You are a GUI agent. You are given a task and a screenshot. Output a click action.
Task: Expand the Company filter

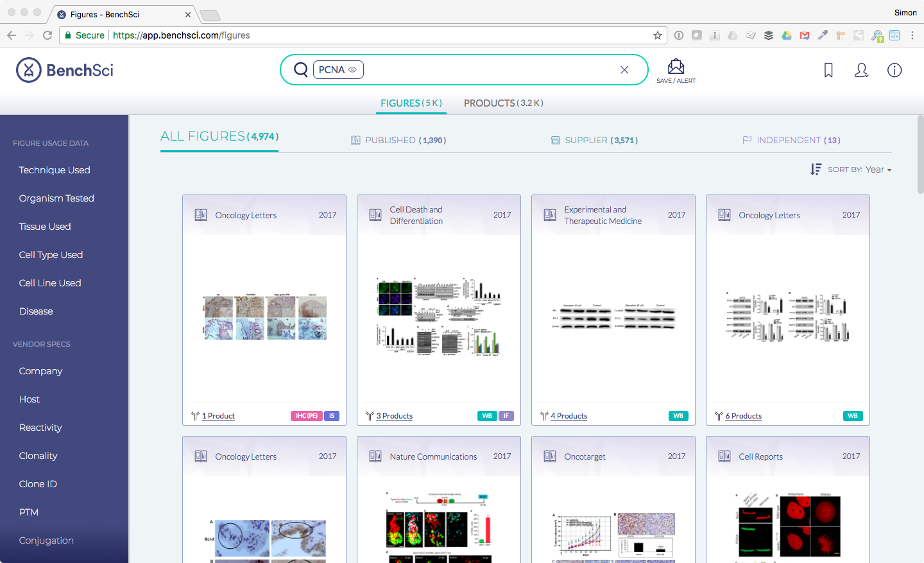click(x=40, y=371)
